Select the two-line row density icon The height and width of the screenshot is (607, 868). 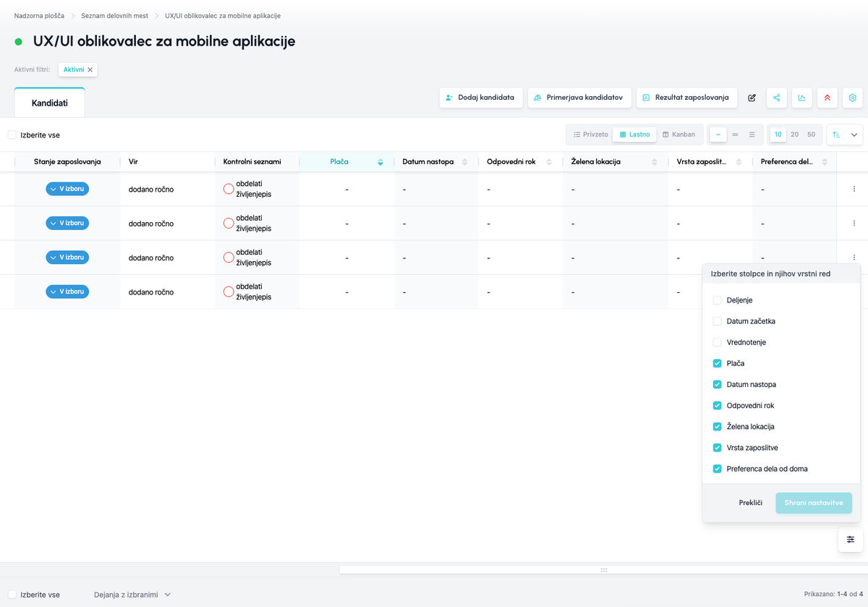pyautogui.click(x=735, y=135)
